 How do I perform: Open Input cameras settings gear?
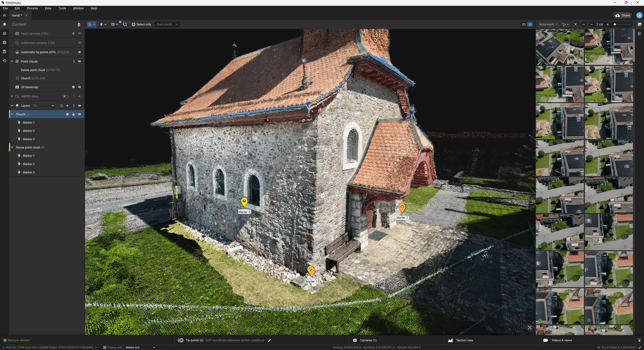(73, 33)
